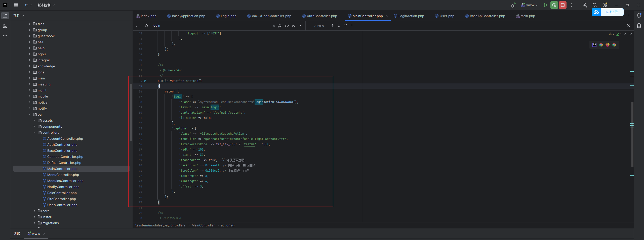Open the notifications bell
The height and width of the screenshot is (240, 644).
pyautogui.click(x=639, y=16)
